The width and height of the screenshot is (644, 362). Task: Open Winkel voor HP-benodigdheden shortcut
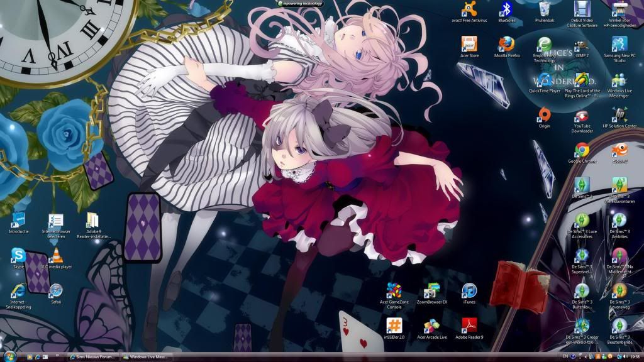pyautogui.click(x=619, y=14)
